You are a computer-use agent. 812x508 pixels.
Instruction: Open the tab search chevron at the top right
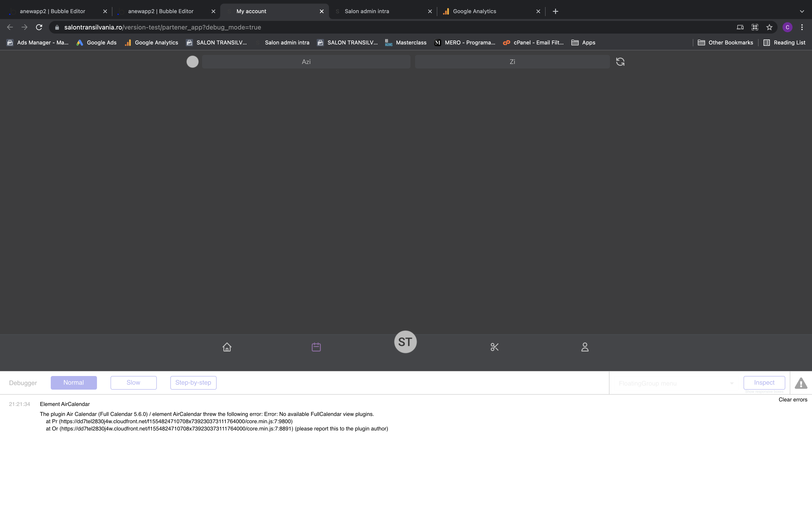point(802,11)
